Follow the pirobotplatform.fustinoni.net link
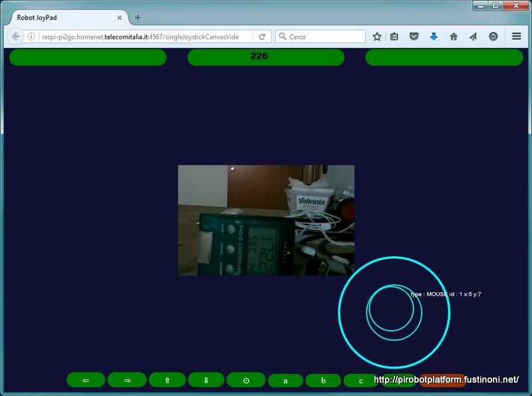This screenshot has height=396, width=532. point(446,379)
